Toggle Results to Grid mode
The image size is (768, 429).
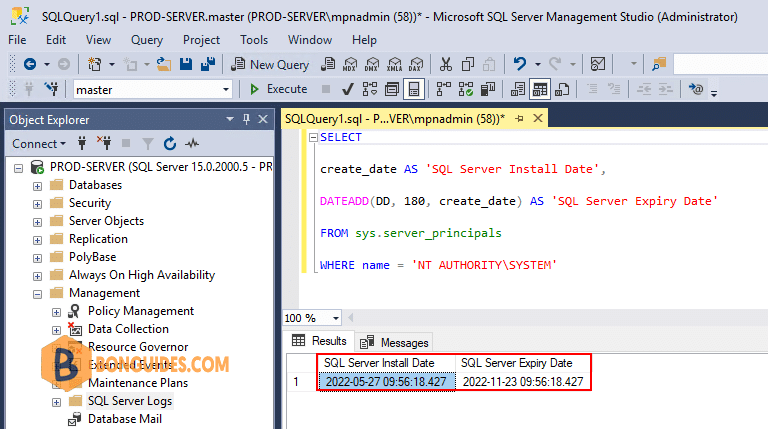(540, 89)
